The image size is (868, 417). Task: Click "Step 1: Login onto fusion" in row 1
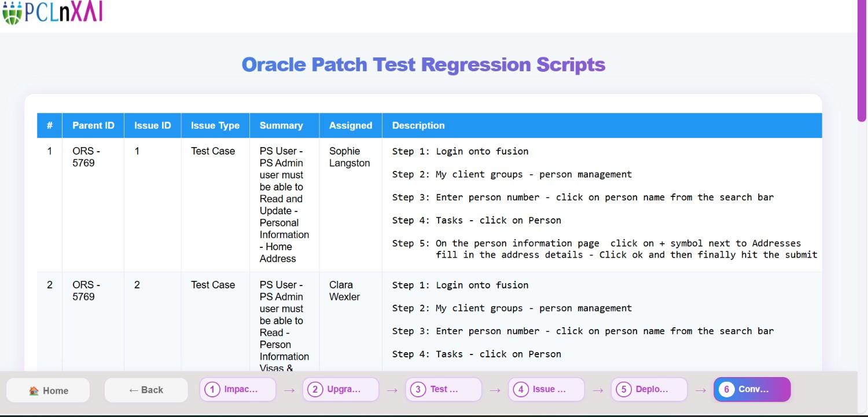coord(460,151)
